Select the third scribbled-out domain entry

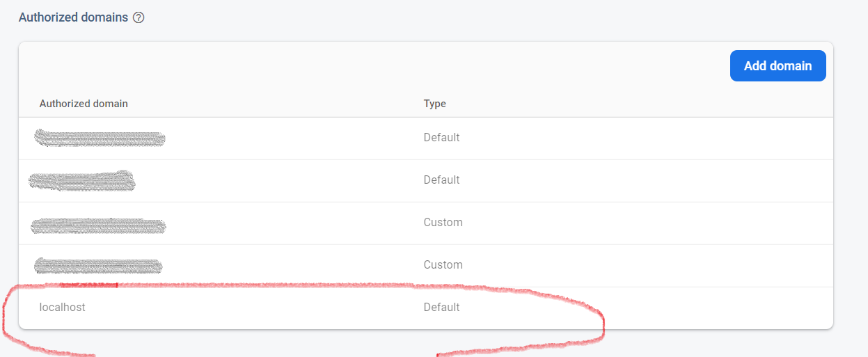click(98, 225)
